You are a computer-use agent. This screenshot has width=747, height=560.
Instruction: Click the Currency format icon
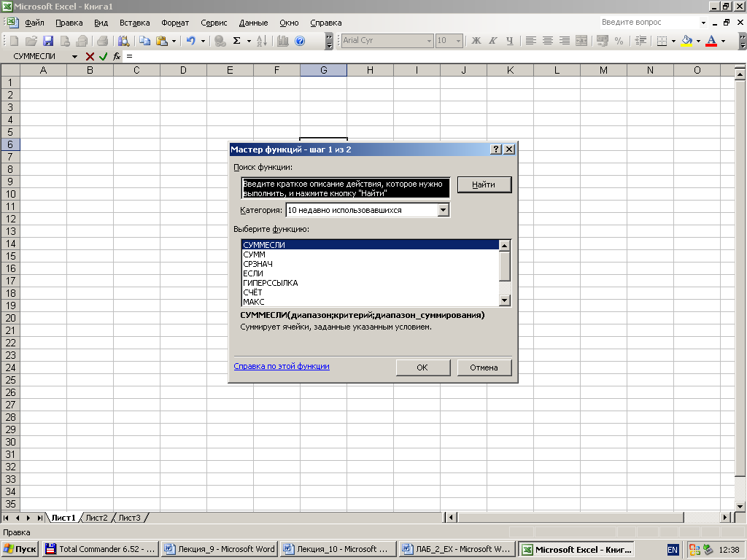pyautogui.click(x=602, y=41)
